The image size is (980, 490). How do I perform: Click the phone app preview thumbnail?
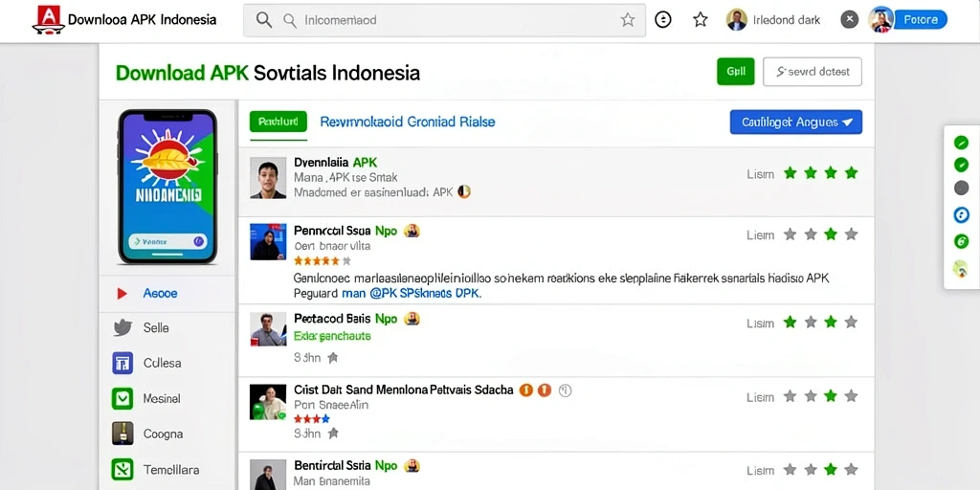[x=167, y=187]
